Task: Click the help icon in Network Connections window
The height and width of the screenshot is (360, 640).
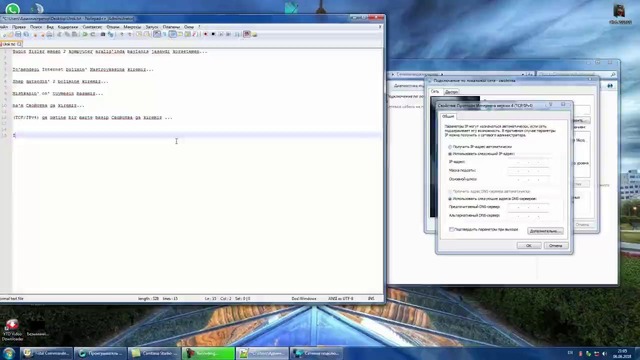Action: point(610,86)
